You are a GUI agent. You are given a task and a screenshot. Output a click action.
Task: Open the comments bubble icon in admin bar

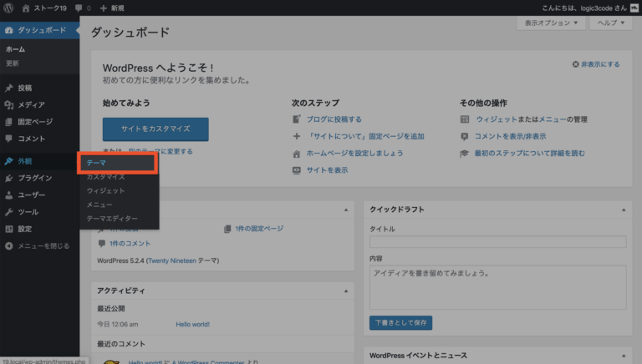tap(79, 8)
